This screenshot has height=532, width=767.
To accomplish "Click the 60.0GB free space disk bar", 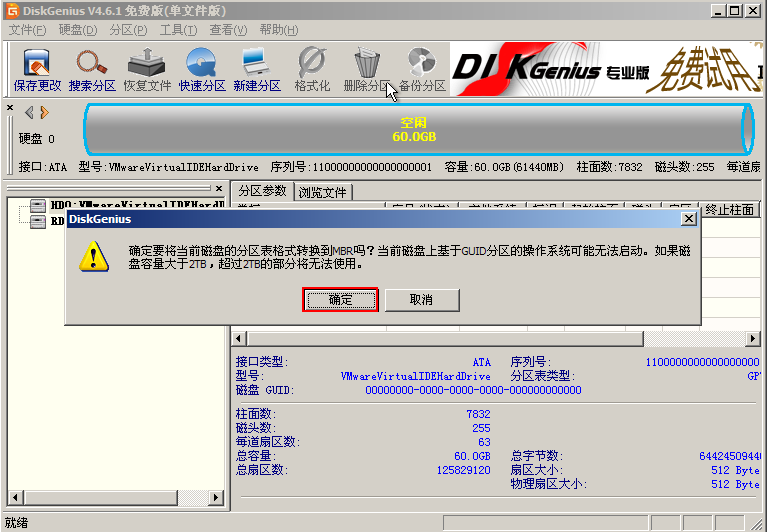I will coord(418,129).
